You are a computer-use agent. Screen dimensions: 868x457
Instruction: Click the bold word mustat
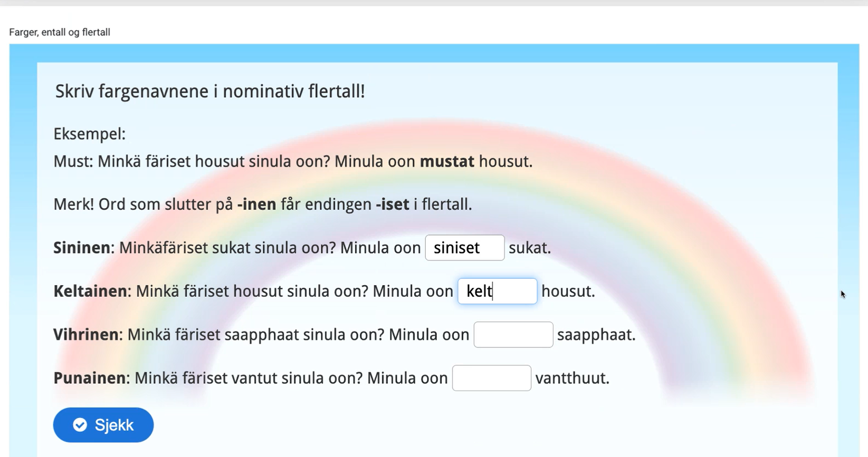(x=447, y=161)
